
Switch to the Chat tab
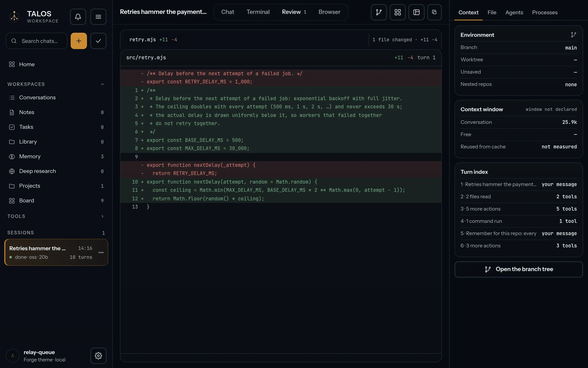point(228,12)
